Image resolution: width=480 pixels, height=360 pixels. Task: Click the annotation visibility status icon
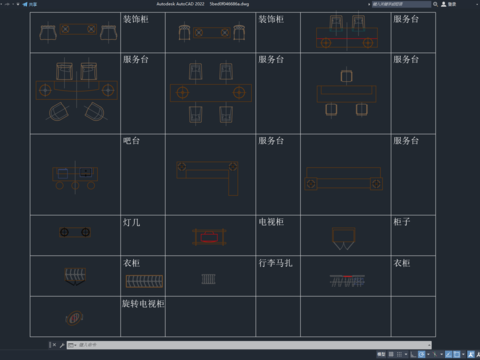point(471,354)
